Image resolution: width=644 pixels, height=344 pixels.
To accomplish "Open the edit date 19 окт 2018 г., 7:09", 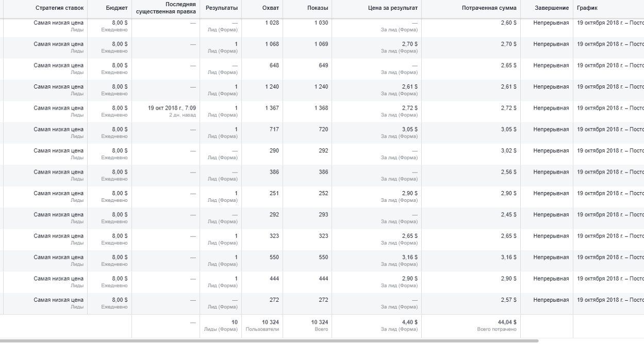I will coord(172,108).
